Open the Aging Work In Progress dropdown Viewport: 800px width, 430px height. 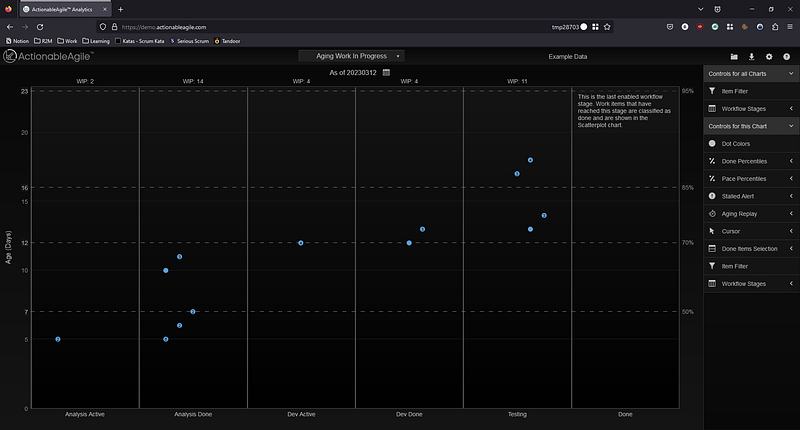[352, 56]
